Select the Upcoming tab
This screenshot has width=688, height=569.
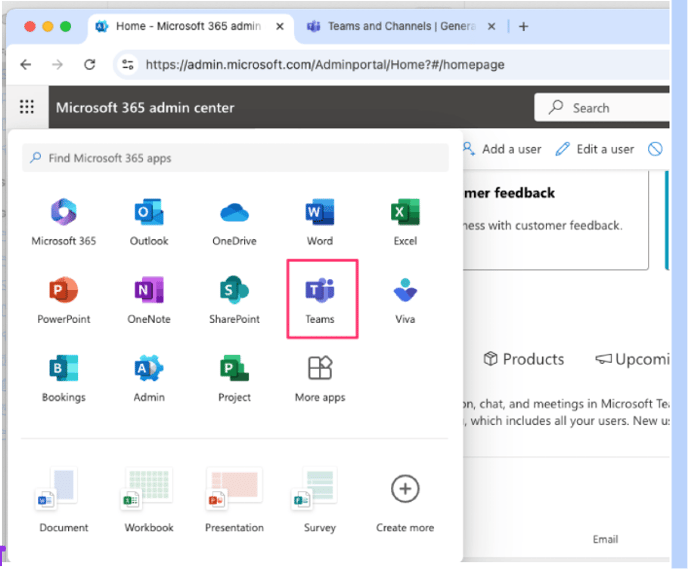(632, 359)
